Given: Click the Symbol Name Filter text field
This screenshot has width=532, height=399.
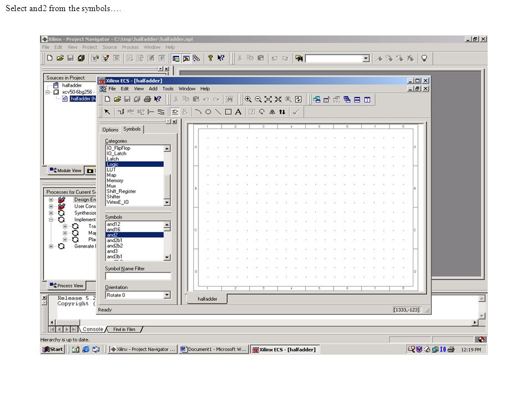Looking at the screenshot, I should pos(138,276).
